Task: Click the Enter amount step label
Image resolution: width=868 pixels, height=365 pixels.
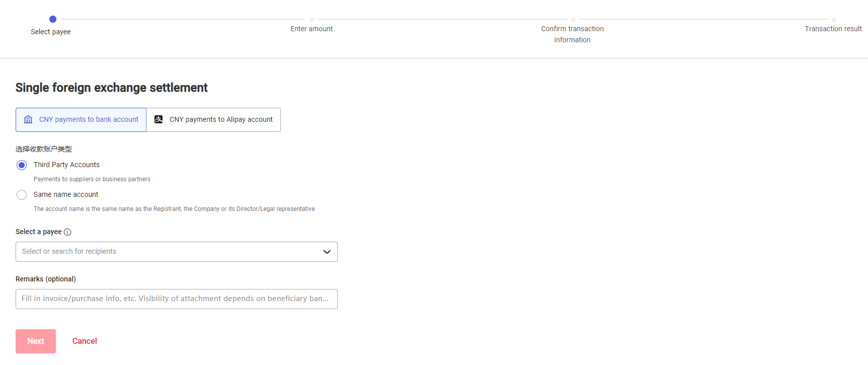Action: pyautogui.click(x=311, y=29)
